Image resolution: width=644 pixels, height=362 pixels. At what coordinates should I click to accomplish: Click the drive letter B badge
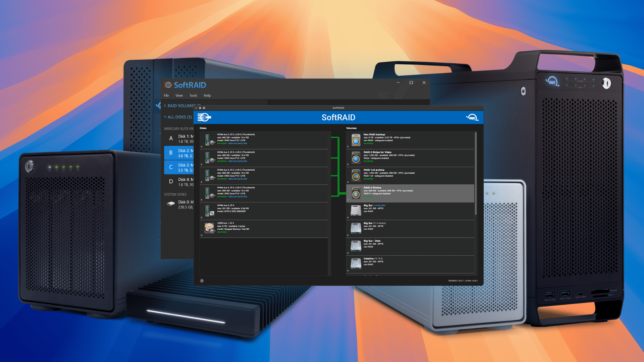coord(171,153)
